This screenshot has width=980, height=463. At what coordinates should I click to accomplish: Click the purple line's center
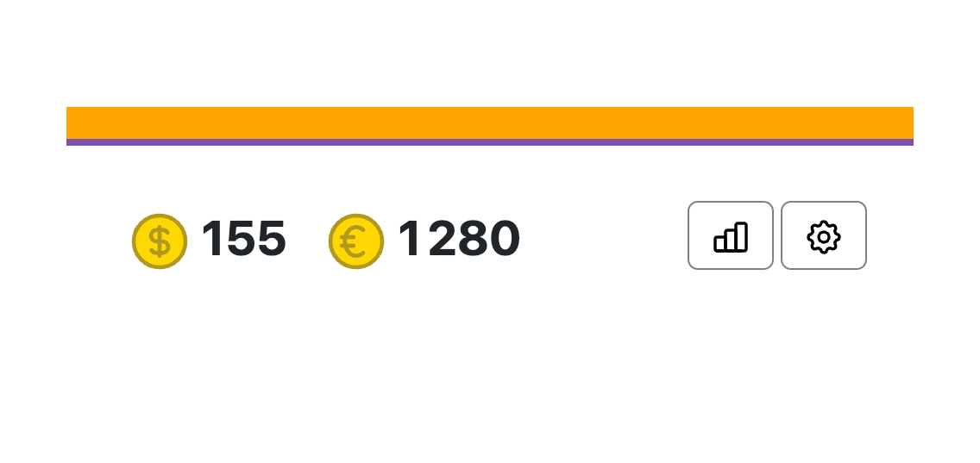point(490,142)
